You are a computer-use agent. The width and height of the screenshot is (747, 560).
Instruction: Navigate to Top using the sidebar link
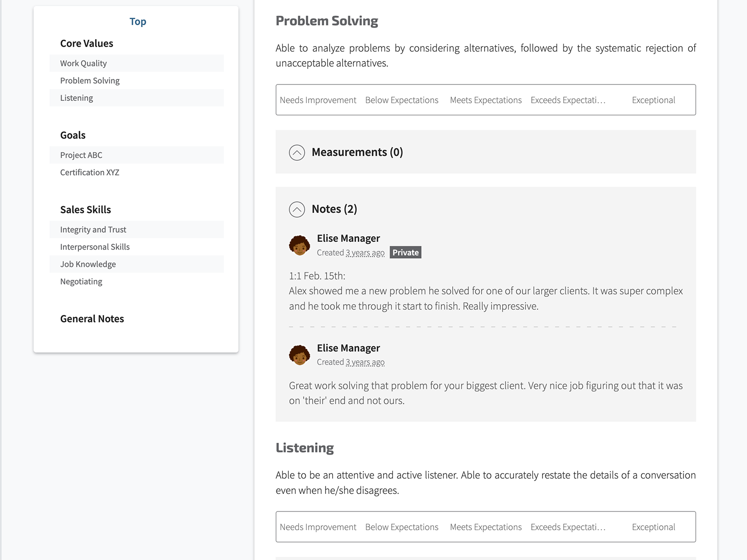(137, 21)
